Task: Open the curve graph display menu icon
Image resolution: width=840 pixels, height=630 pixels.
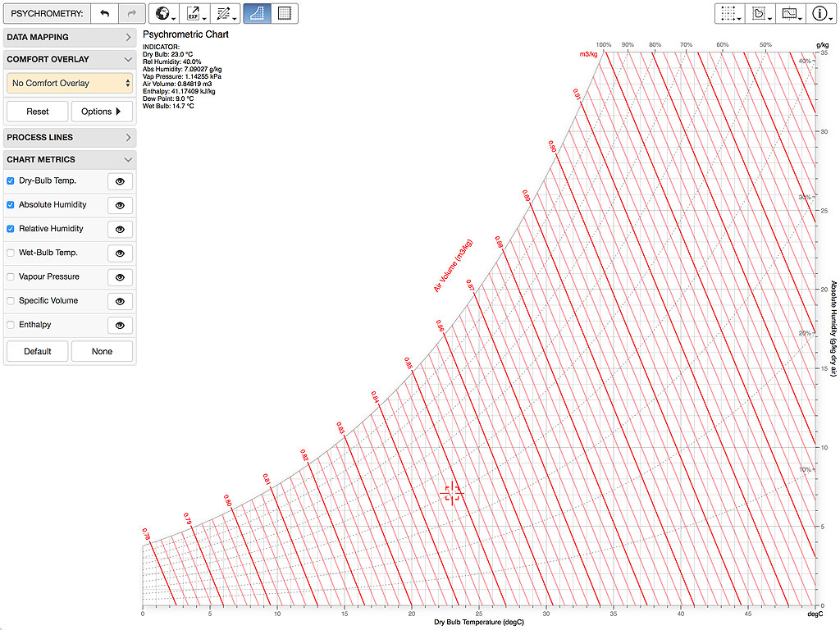Action: click(791, 13)
